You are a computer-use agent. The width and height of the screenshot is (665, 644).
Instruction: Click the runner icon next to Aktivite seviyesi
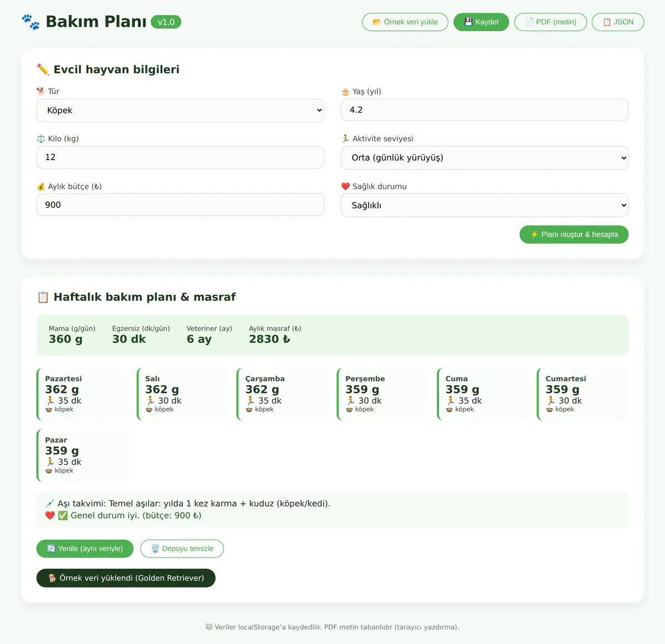coord(345,139)
